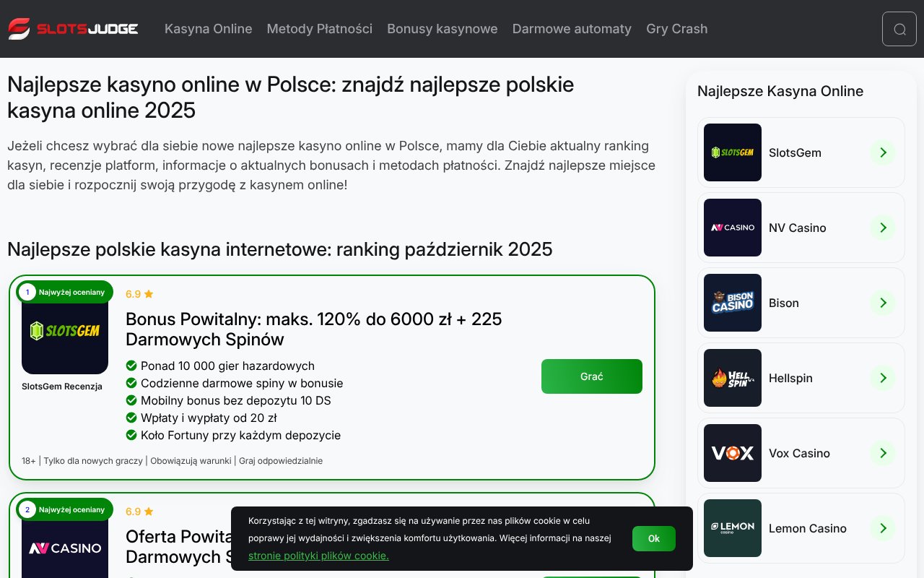Open the Lemon Casino chevron arrow
Viewport: 924px width, 578px height.
point(882,528)
